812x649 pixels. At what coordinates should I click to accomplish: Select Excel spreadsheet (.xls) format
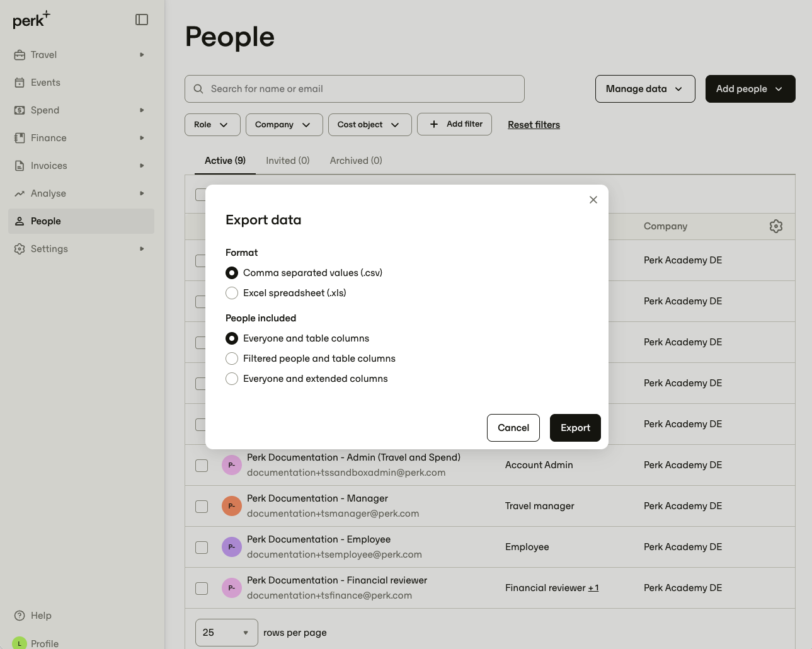232,293
